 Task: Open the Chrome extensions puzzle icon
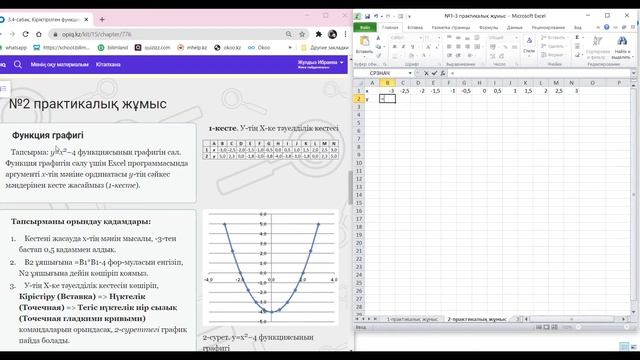click(x=318, y=34)
